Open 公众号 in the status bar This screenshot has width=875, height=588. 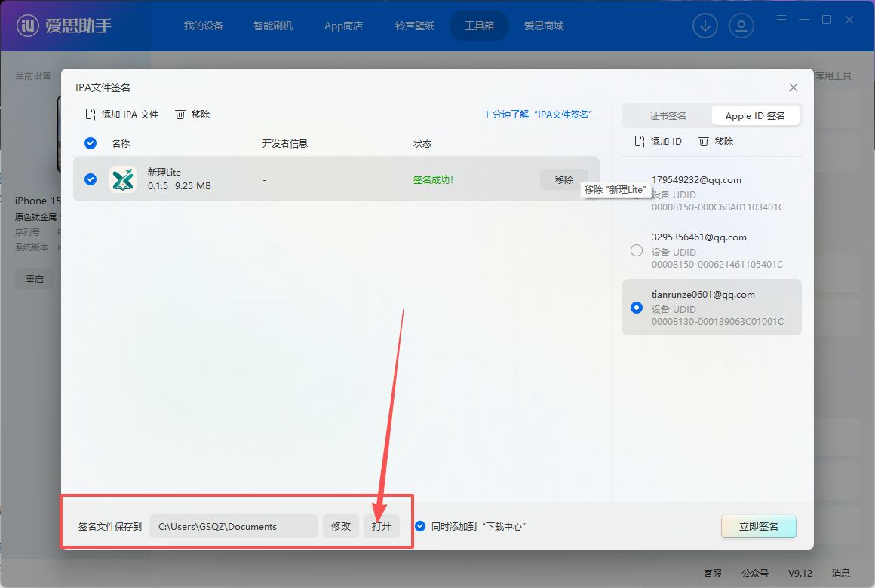[755, 573]
